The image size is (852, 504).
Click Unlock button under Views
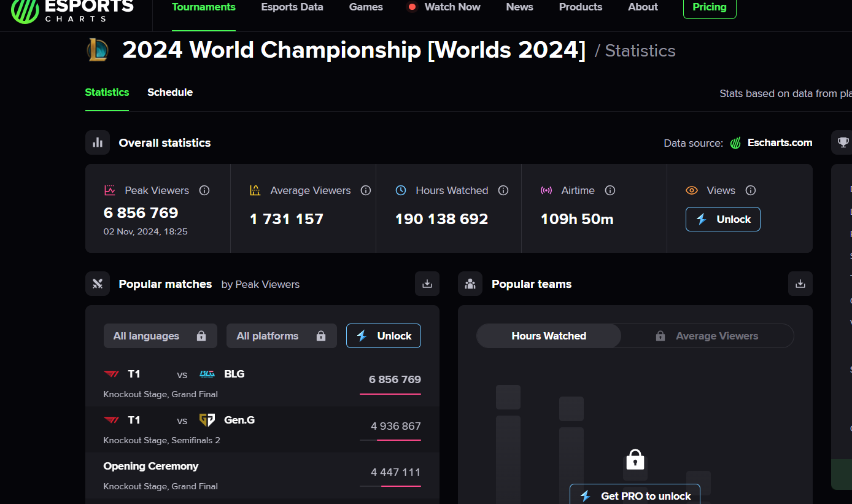(x=722, y=219)
